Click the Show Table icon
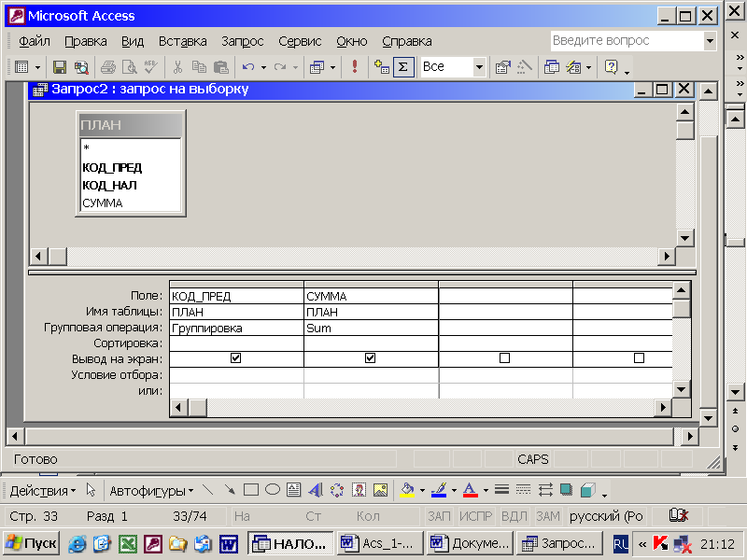 click(x=382, y=67)
